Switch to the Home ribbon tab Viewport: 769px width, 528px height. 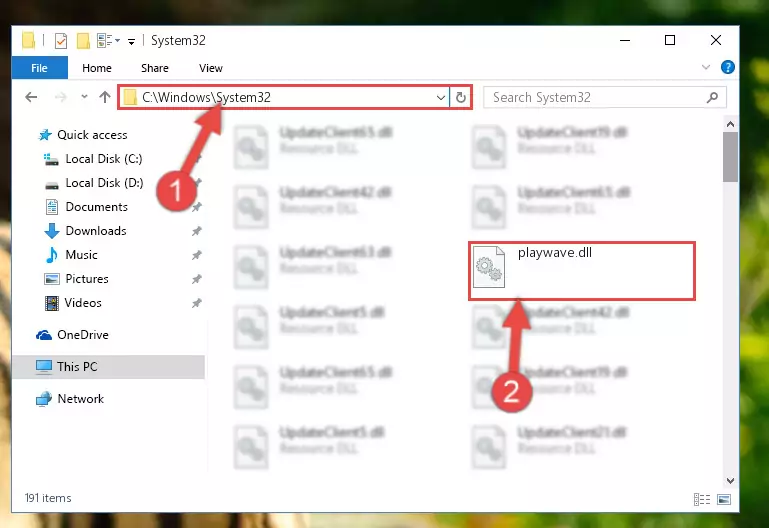(97, 68)
